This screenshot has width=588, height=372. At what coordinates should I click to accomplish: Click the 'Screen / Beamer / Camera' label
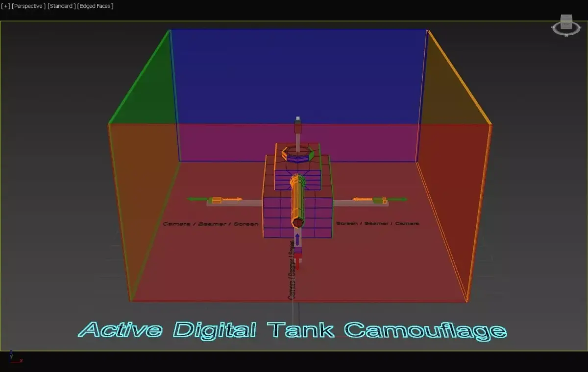coord(377,222)
